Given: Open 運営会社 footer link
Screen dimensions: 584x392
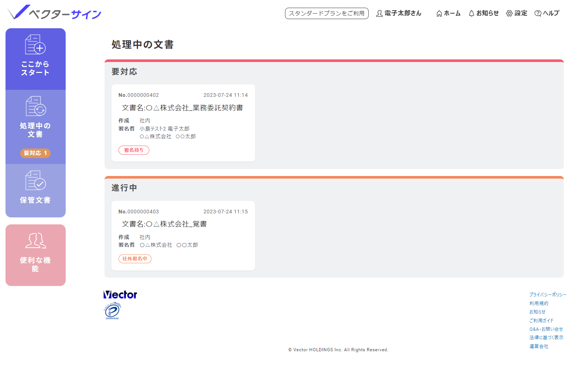Looking at the screenshot, I should point(539,347).
